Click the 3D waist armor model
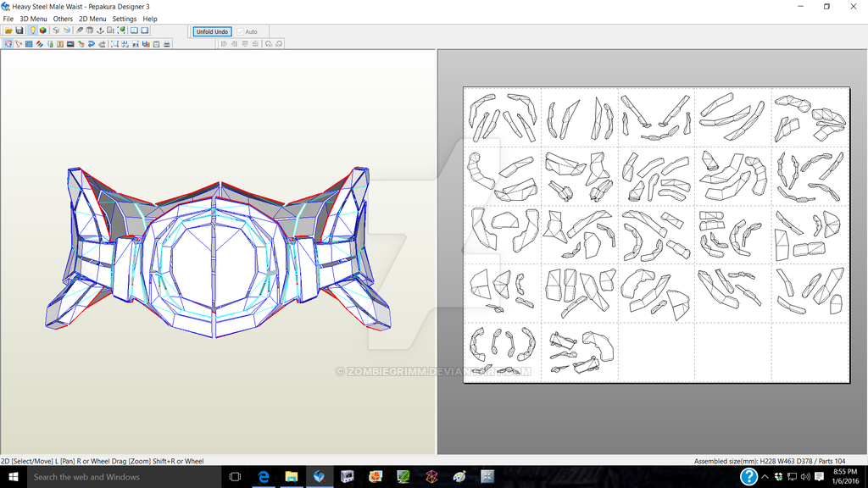The width and height of the screenshot is (868, 488). (217, 252)
